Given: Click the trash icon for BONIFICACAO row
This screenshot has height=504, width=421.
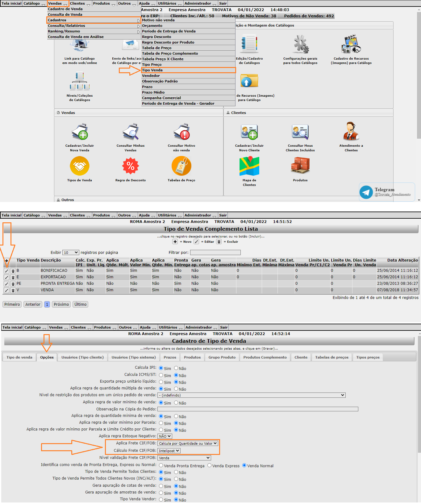Looking at the screenshot, I should (x=13, y=271).
